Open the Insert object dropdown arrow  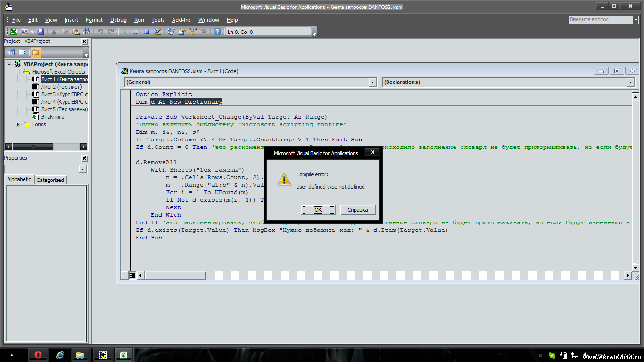[x=32, y=32]
